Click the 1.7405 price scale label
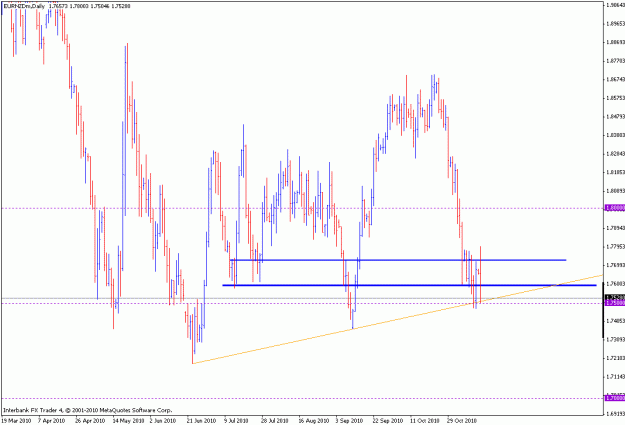625x425 pixels. [615, 321]
